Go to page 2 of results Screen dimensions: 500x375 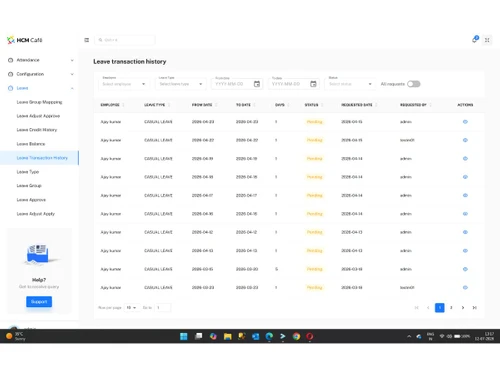451,308
